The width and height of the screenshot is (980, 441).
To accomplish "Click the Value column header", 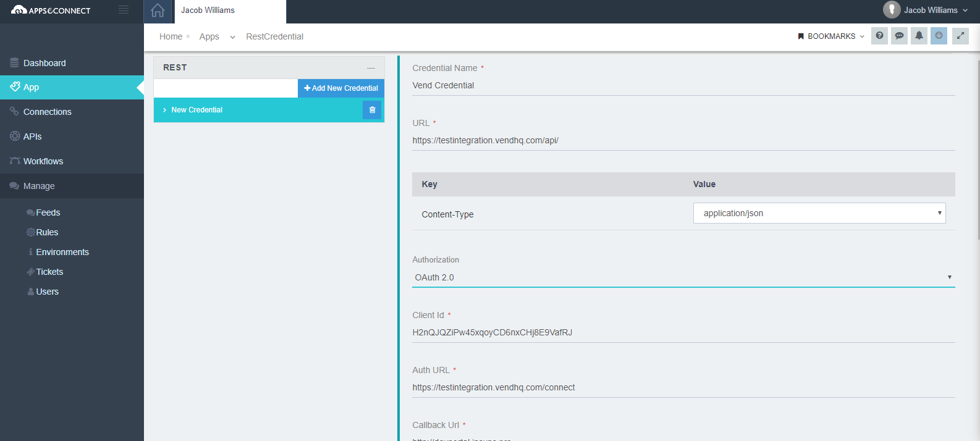I will (704, 184).
